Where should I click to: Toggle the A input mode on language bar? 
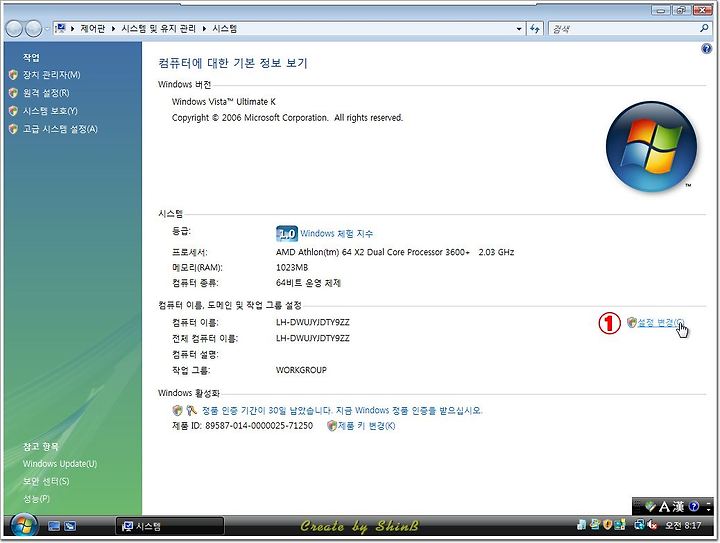point(664,507)
